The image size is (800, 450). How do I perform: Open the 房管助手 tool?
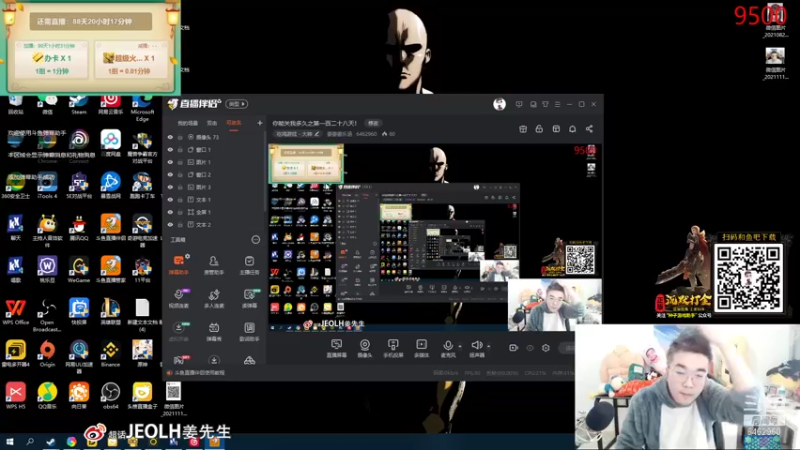point(214,265)
